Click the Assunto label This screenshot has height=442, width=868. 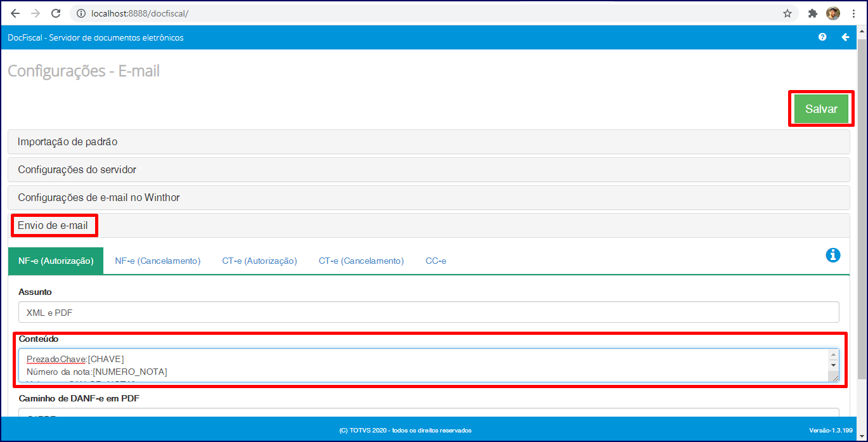[36, 292]
